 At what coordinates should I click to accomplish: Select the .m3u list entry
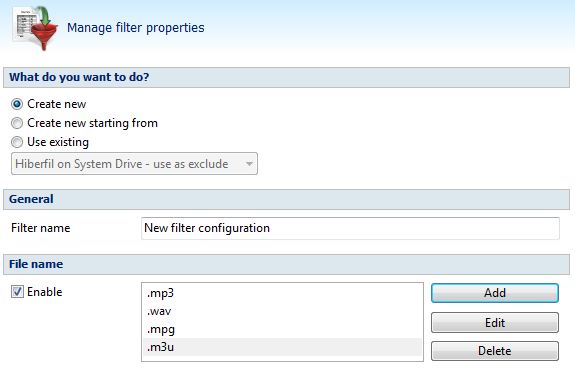(282, 347)
